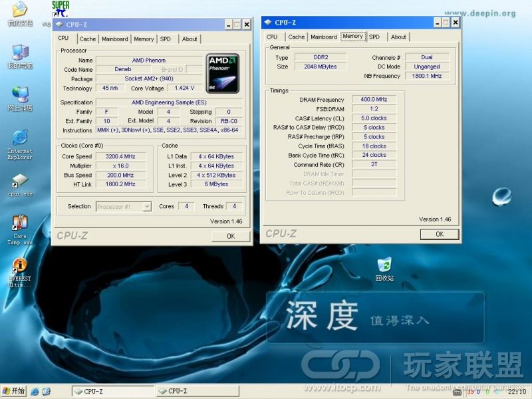This screenshot has height=399, width=532.
Task: Click the 1800.1 MHz NB Frequency value
Action: (x=427, y=76)
